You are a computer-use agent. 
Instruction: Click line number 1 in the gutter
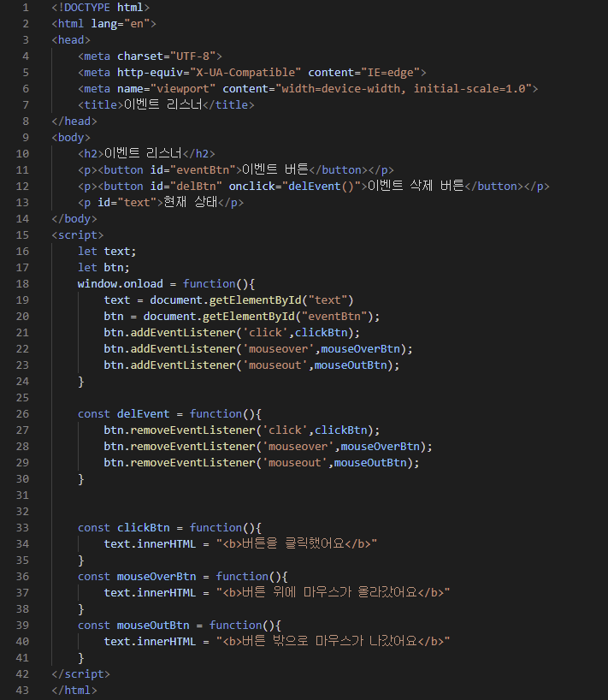[x=26, y=8]
